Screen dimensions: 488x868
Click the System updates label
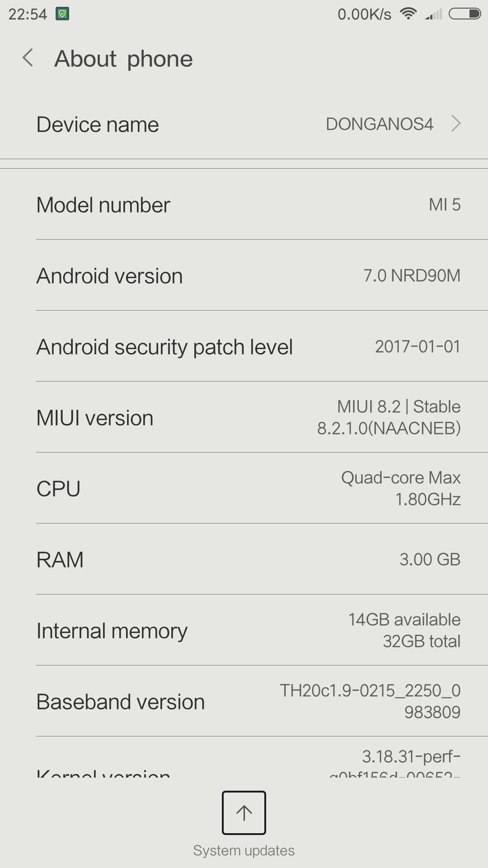pyautogui.click(x=244, y=850)
